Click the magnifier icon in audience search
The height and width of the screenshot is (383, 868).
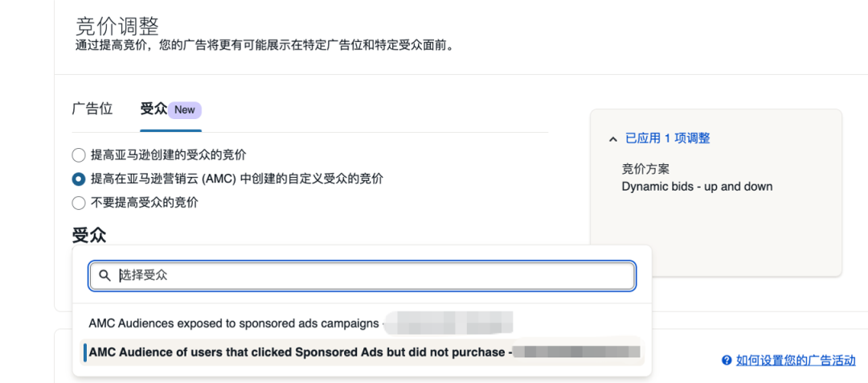(104, 276)
